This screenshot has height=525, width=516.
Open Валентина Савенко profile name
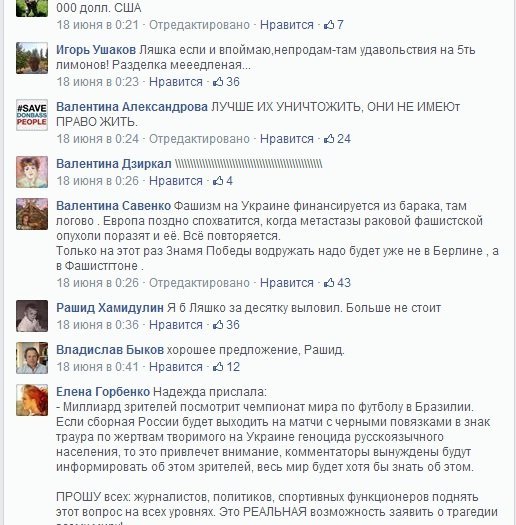point(114,206)
